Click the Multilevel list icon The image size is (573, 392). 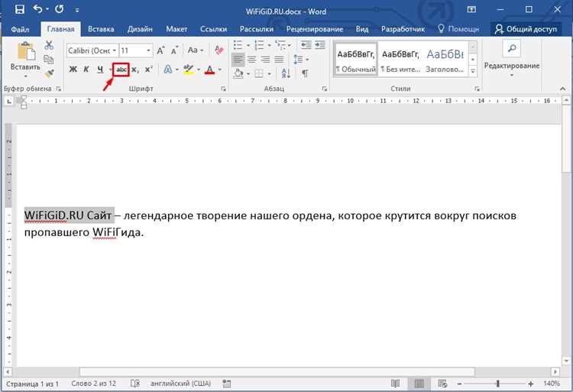coord(280,45)
